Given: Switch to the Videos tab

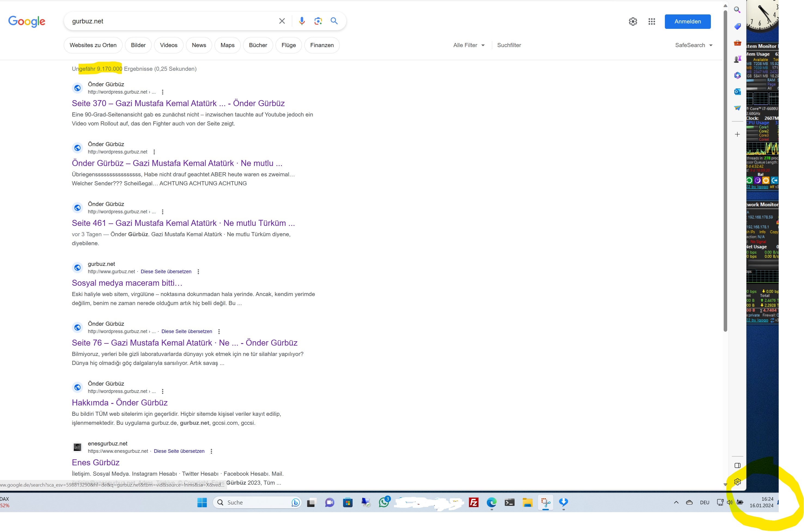Looking at the screenshot, I should click(x=169, y=45).
